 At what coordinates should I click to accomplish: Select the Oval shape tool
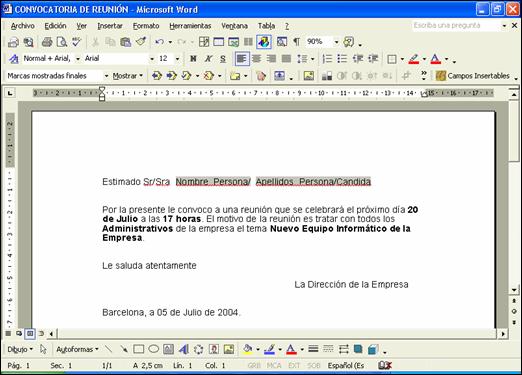[153, 349]
